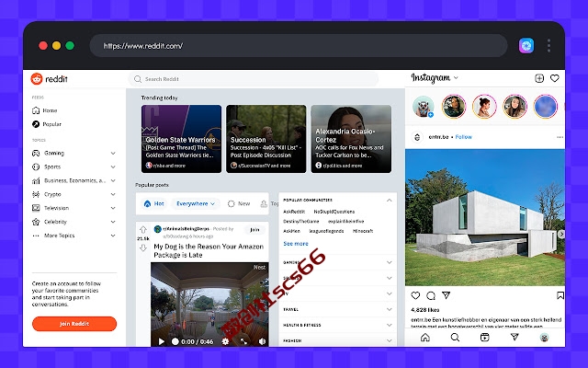Open the video settings gear
The height and width of the screenshot is (368, 588).
click(225, 341)
